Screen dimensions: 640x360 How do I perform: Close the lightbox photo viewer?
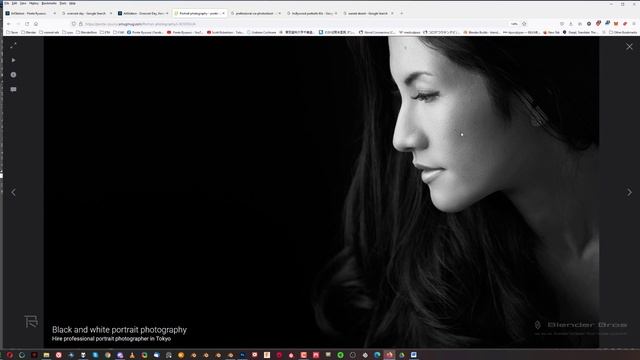(629, 47)
